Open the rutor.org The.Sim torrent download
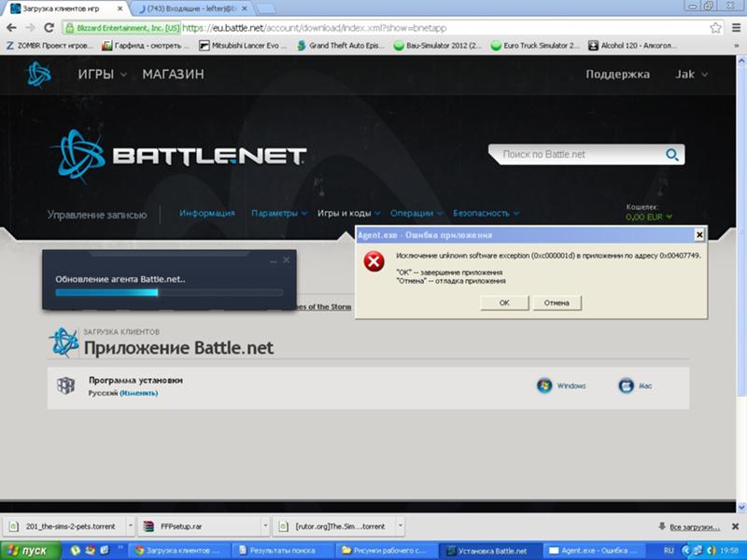747x560 pixels. click(334, 526)
